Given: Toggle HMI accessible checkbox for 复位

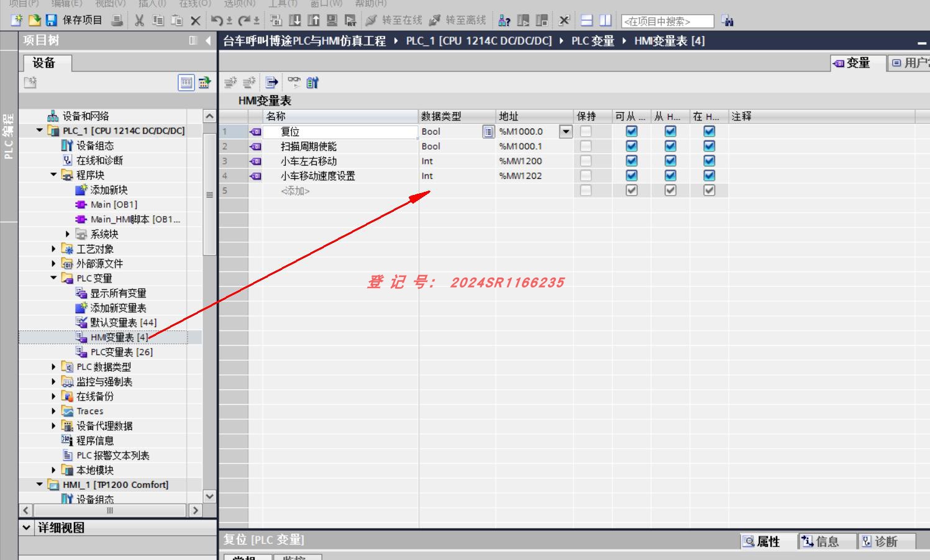Looking at the screenshot, I should (631, 131).
